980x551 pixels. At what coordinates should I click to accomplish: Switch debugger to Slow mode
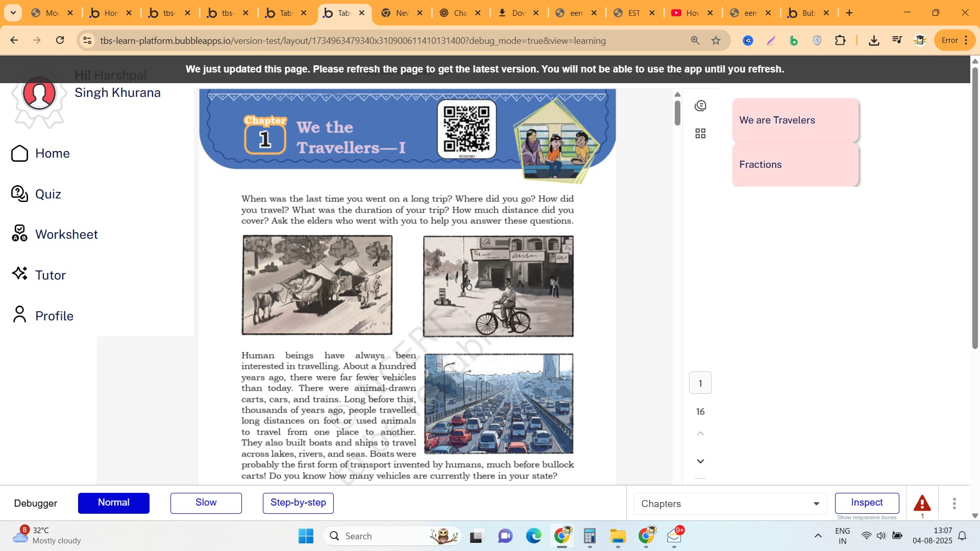(x=206, y=503)
